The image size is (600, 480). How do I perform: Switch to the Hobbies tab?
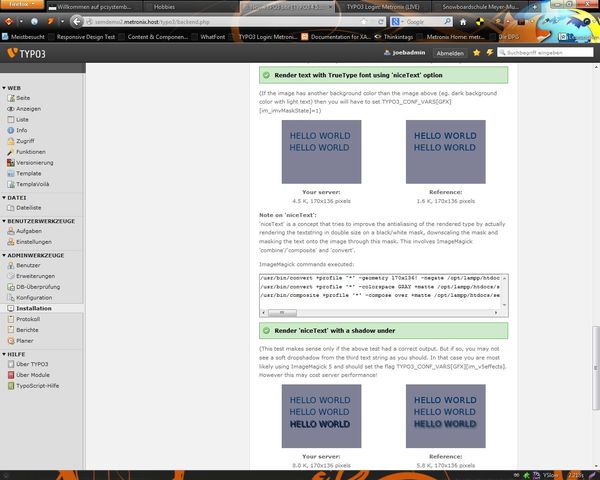(x=165, y=7)
